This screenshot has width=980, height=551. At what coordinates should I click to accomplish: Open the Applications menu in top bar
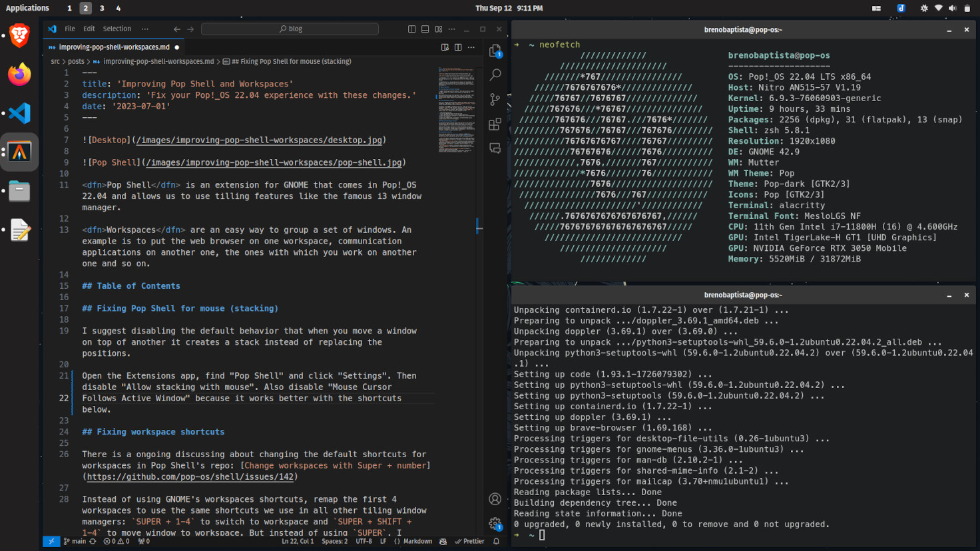(x=27, y=8)
